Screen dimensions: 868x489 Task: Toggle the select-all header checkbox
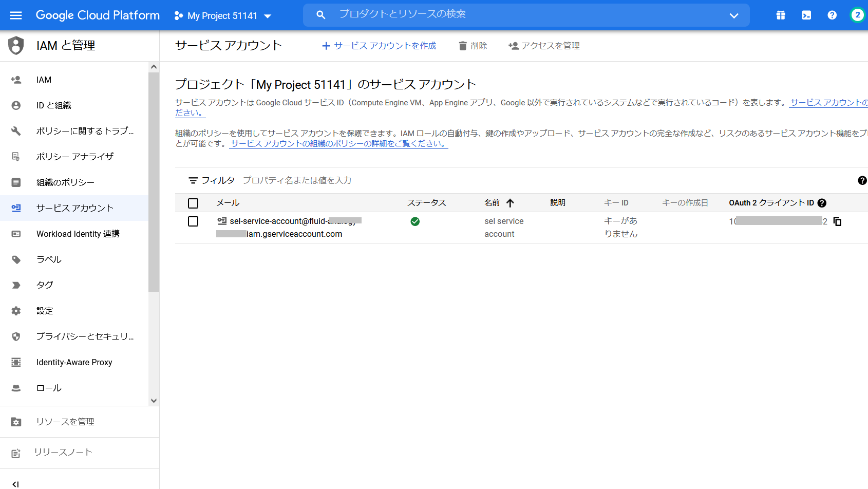point(193,203)
